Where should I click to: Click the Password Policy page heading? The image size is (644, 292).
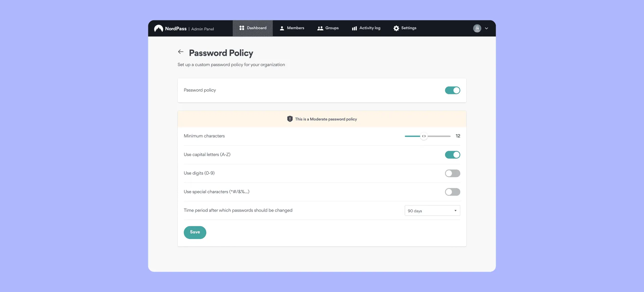point(221,53)
